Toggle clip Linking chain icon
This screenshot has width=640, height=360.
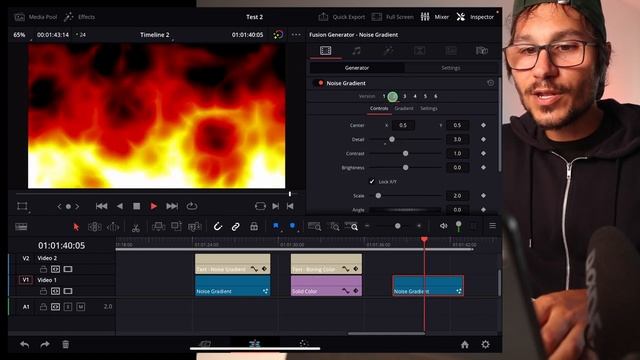point(236,226)
